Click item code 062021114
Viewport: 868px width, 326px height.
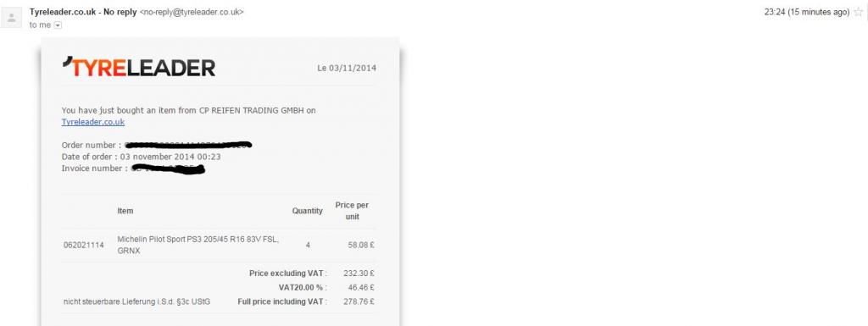coord(84,245)
